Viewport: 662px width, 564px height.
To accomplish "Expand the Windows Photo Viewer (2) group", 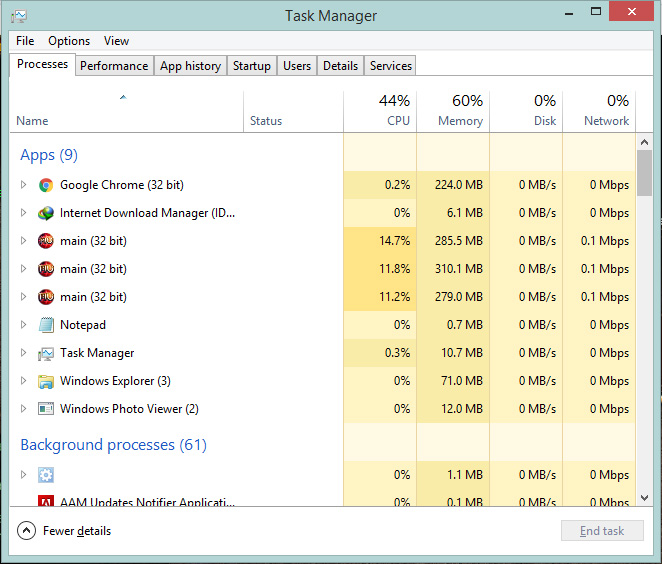I will click(x=24, y=409).
